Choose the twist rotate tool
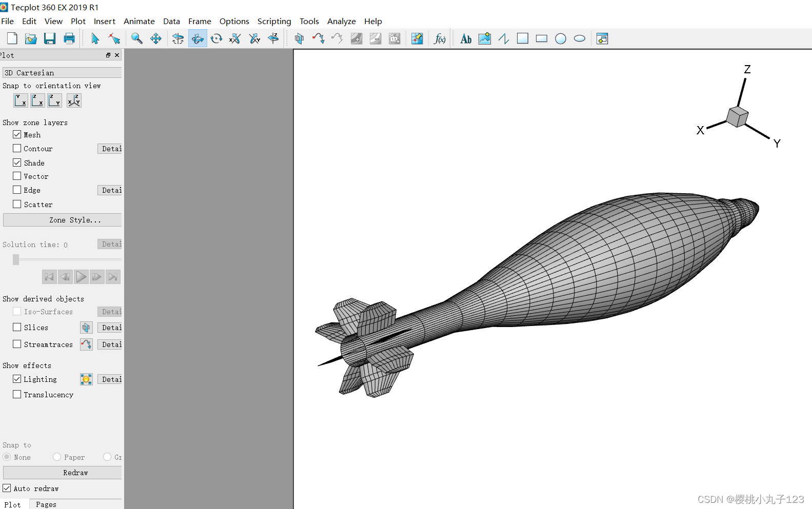Image resolution: width=812 pixels, height=509 pixels. [216, 38]
